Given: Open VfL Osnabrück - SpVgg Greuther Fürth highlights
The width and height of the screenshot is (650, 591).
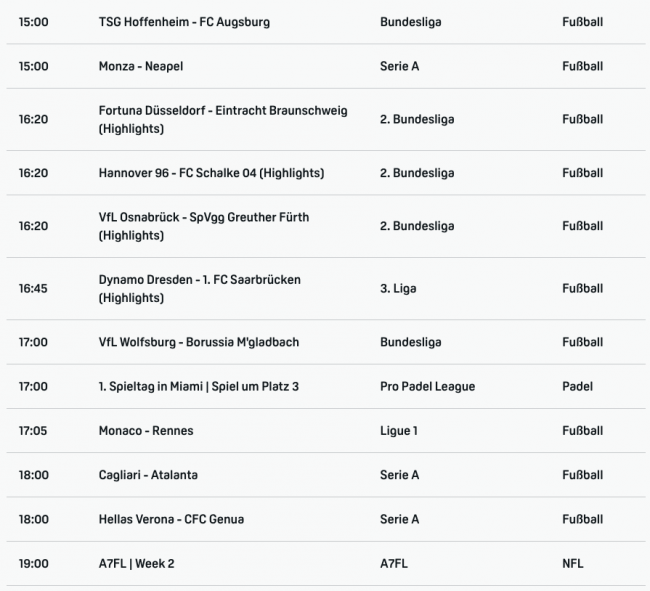Looking at the screenshot, I should pos(204,226).
